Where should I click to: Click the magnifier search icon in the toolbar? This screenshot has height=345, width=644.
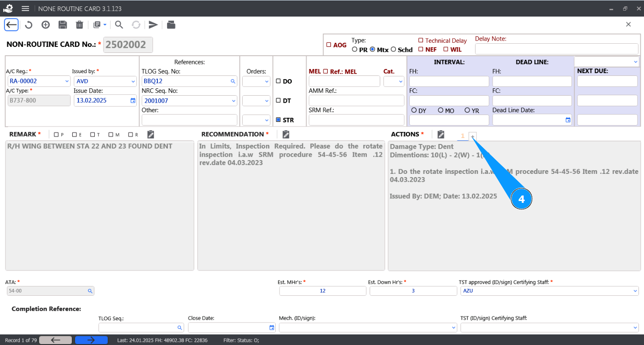(119, 25)
